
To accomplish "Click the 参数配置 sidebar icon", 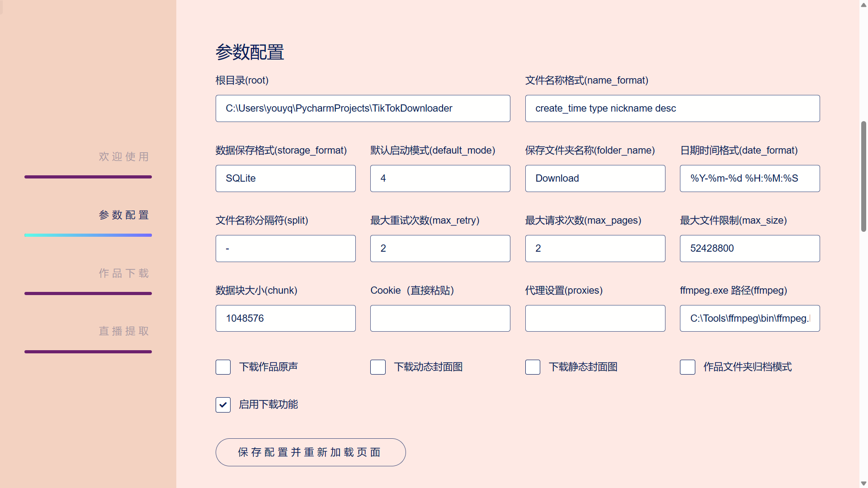I will (x=123, y=215).
